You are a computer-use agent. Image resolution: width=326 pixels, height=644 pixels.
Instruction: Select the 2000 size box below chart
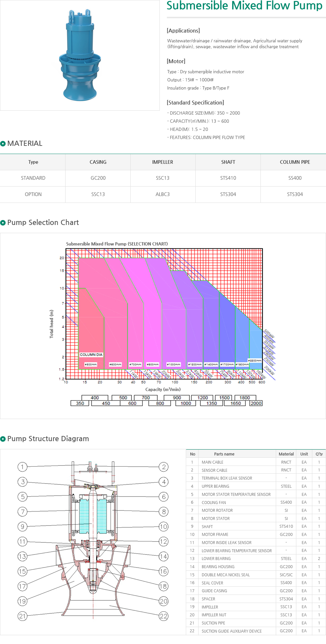(x=256, y=403)
